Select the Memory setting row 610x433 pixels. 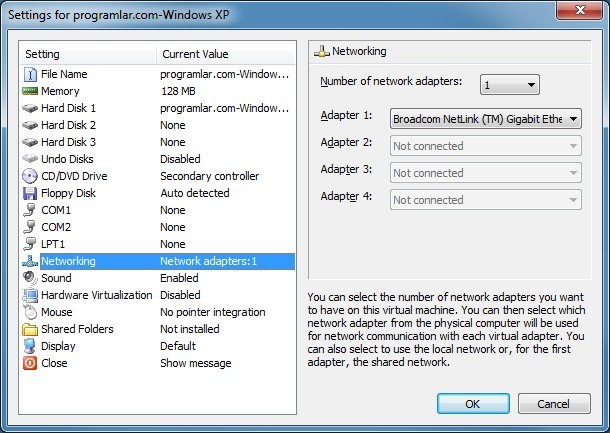(x=158, y=91)
